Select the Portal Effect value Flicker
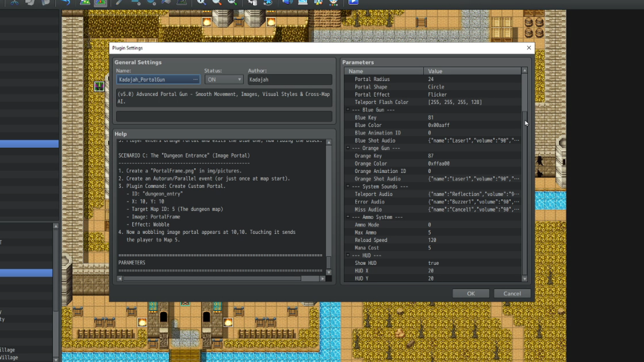Screen dimensions: 644x362 [437, 95]
